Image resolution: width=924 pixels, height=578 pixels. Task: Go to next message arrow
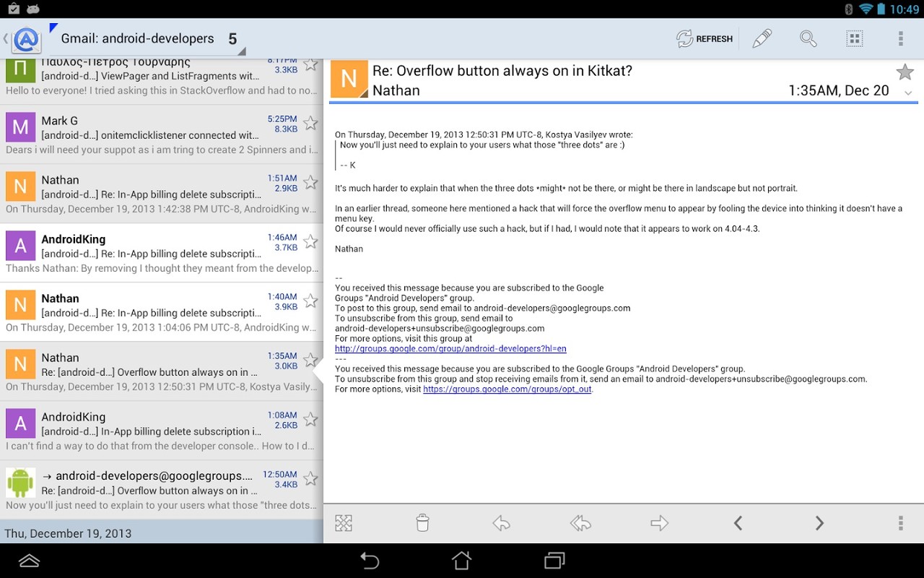pos(819,523)
